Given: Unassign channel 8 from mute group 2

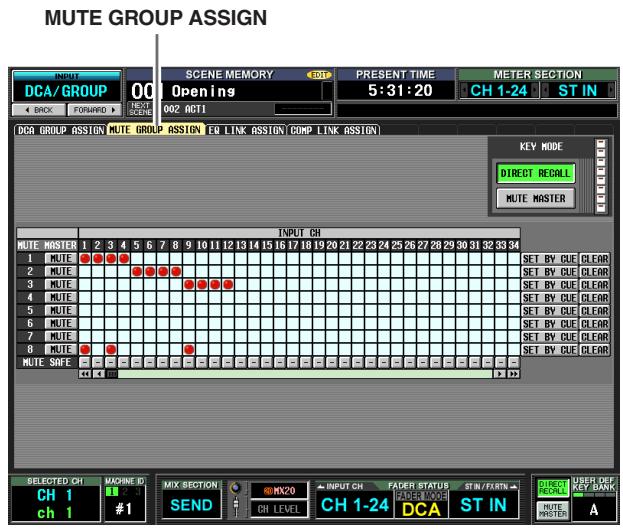Looking at the screenshot, I should [x=176, y=272].
